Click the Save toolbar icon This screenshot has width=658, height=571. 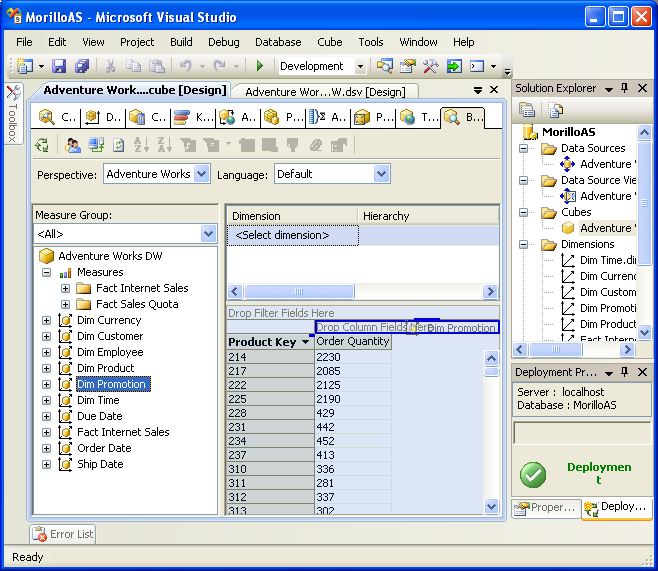click(59, 66)
